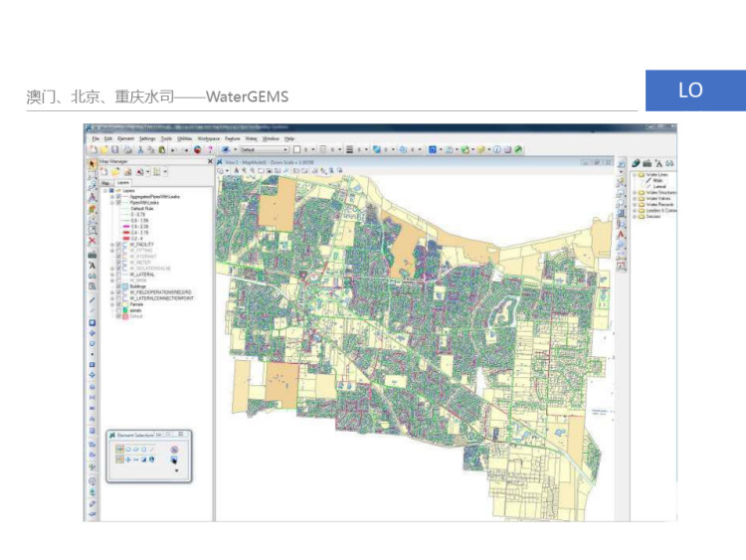
Task: Click the blue square icon in top toolbar
Action: coord(432,150)
